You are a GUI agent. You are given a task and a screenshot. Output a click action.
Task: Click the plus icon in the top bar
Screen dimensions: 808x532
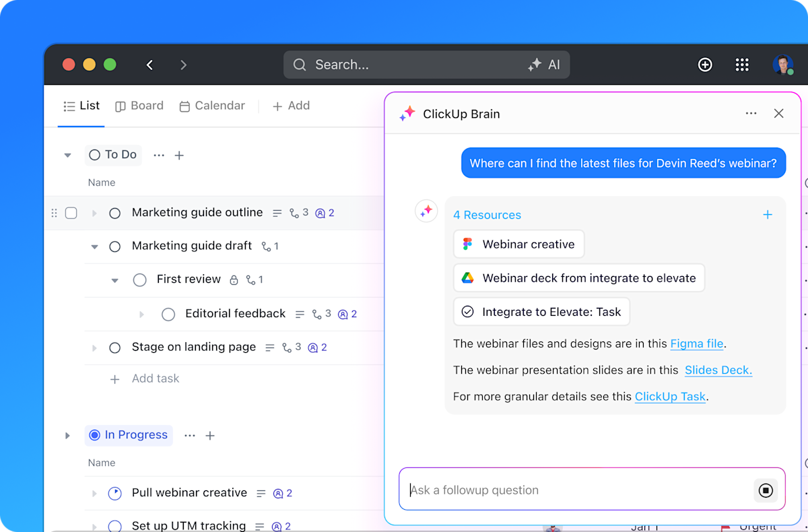click(x=705, y=65)
